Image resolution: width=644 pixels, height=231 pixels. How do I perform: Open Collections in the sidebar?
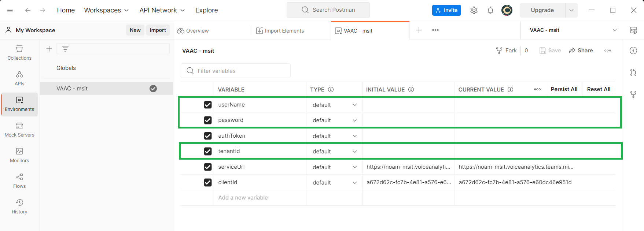(x=19, y=53)
